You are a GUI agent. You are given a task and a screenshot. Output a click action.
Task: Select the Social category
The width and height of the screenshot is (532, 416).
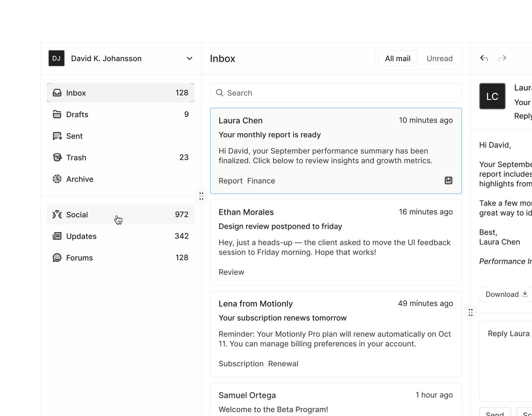coord(121,215)
